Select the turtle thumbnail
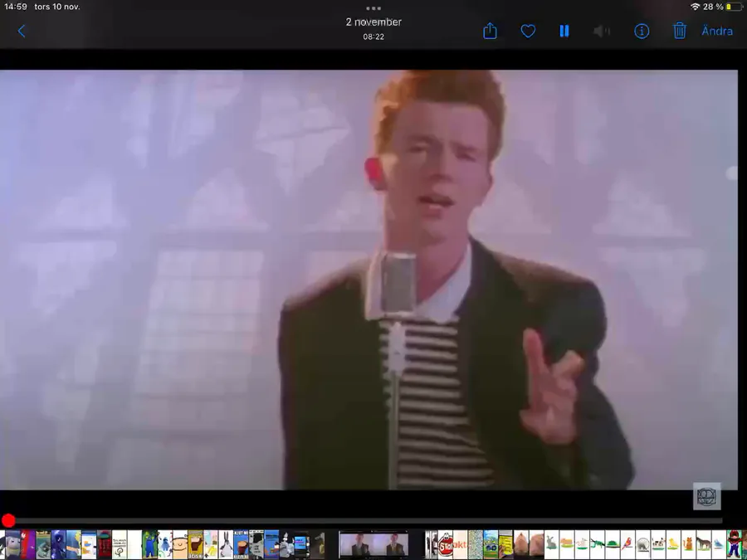Image resolution: width=747 pixels, height=560 pixels. [613, 544]
